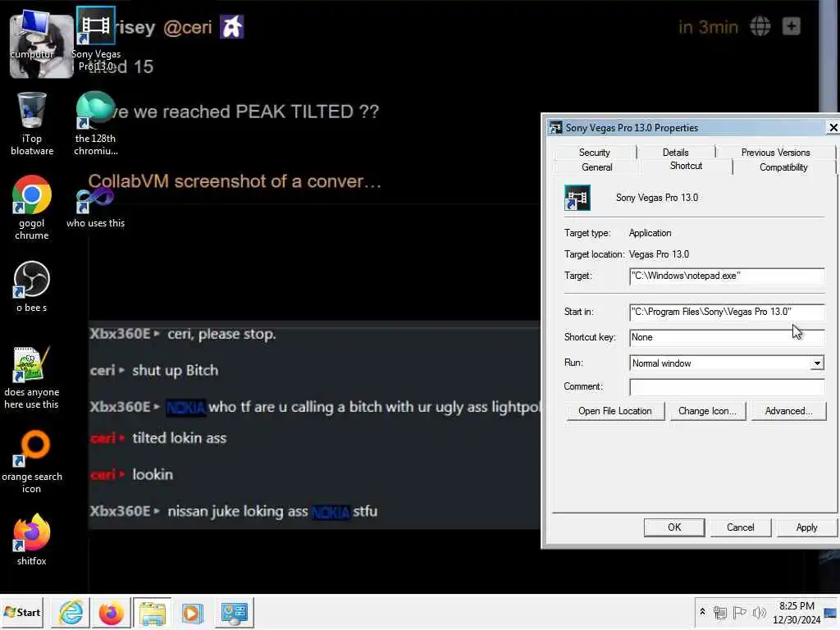Open the file explorer taskbar button
This screenshot has height=630, width=840.
tap(152, 613)
